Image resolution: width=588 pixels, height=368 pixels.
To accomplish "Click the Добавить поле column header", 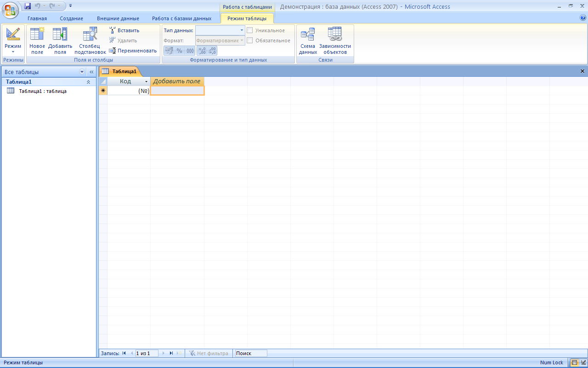I will coord(177,81).
